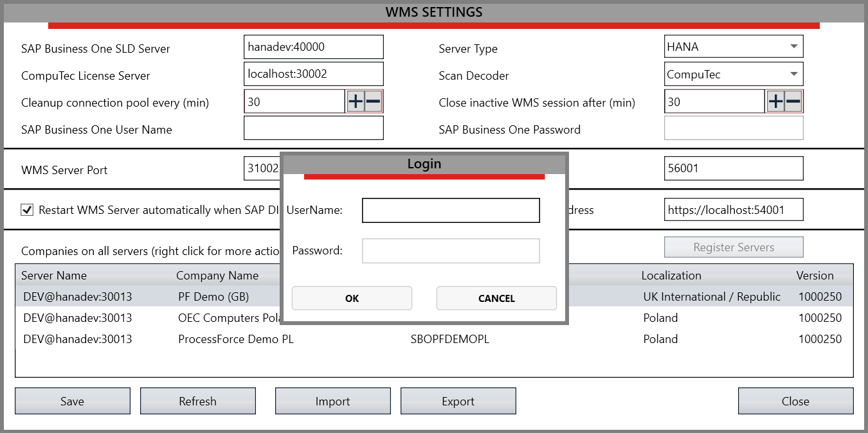Dismiss the Login dialog with CANCEL
This screenshot has width=868, height=433.
point(496,298)
